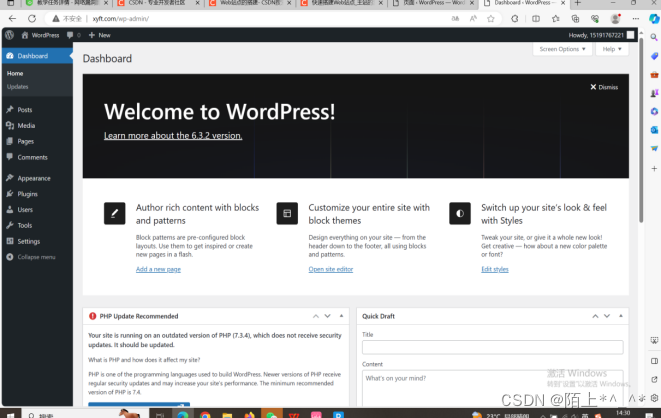This screenshot has height=418, width=661.
Task: Expand the Help dropdown
Action: (x=612, y=49)
